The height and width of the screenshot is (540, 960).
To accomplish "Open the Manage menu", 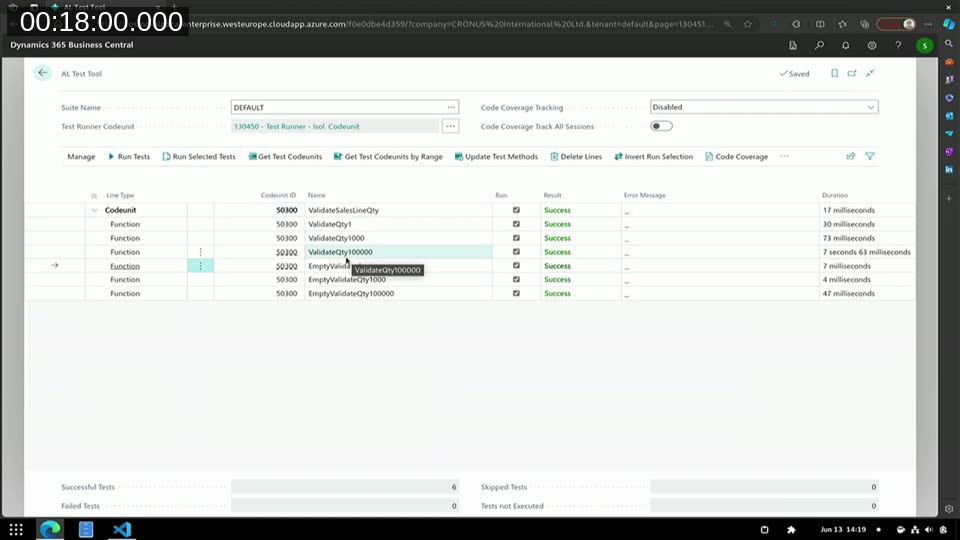I will point(81,157).
